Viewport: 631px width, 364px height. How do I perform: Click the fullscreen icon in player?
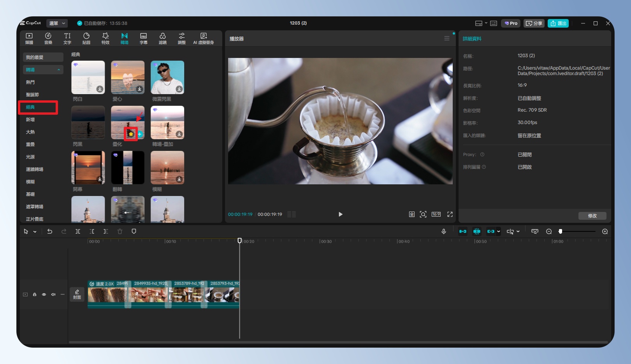450,214
